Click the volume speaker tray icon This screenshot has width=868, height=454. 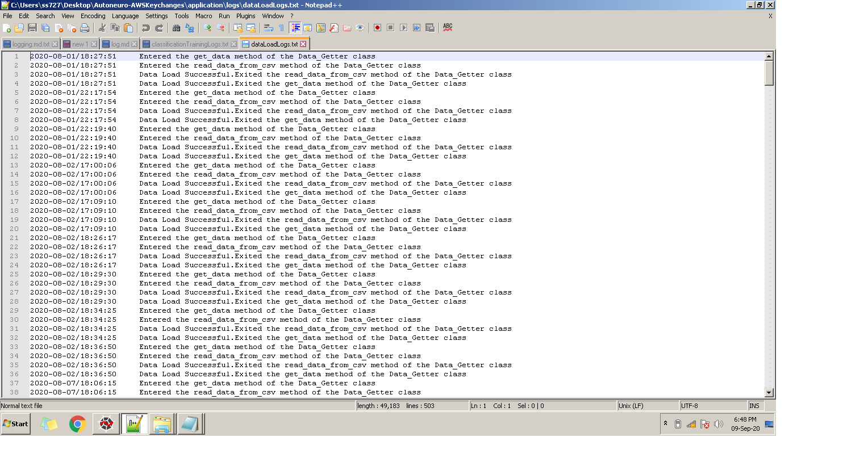click(719, 424)
